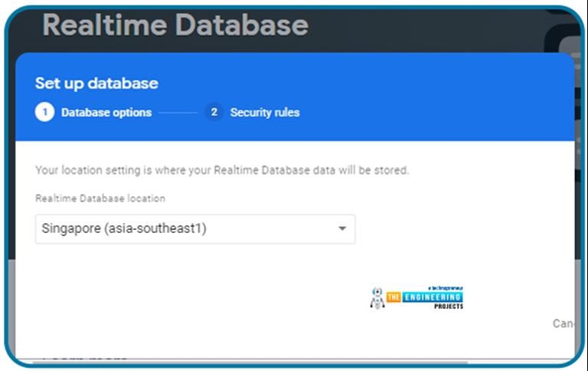Viewport: 588px width, 371px height.
Task: Click the Set up database dialog title
Action: 96,83
